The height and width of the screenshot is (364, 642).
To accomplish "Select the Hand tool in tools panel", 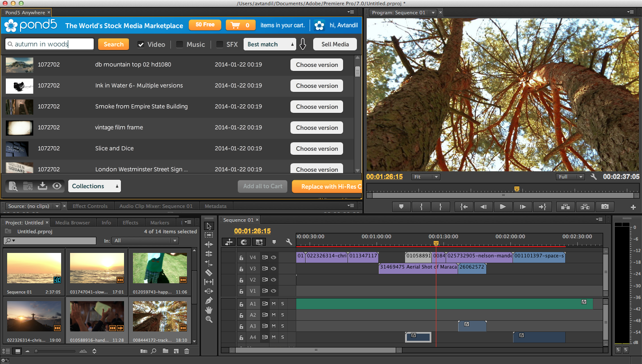I will pyautogui.click(x=209, y=310).
